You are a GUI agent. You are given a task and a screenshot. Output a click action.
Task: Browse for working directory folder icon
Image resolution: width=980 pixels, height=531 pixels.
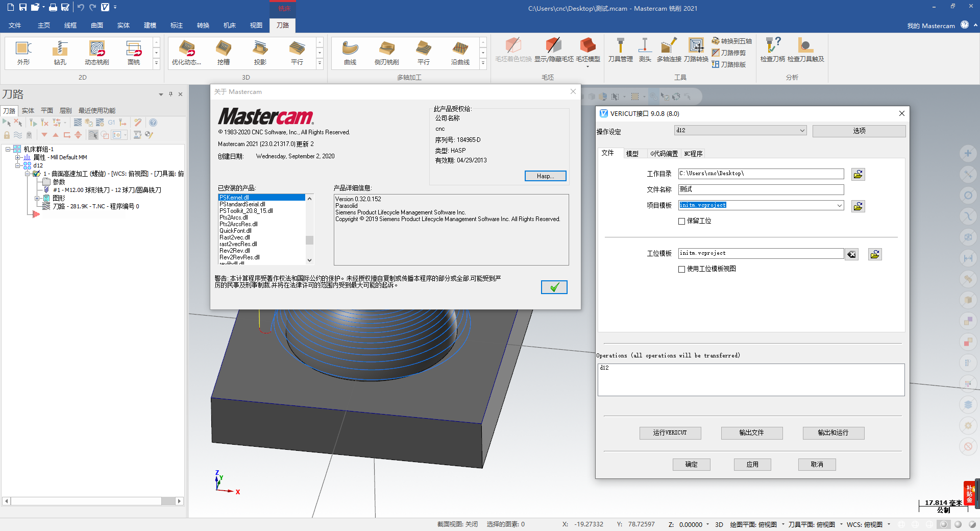(858, 174)
